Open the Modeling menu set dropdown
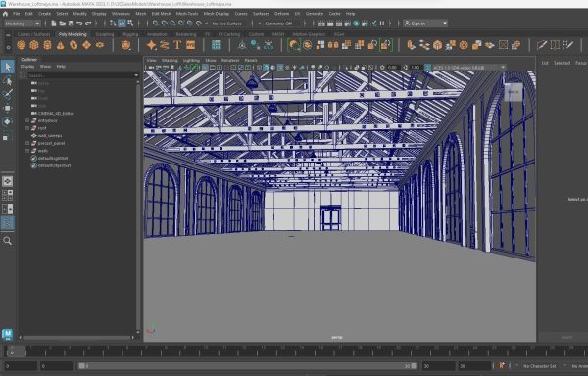The height and width of the screenshot is (376, 588). point(23,23)
